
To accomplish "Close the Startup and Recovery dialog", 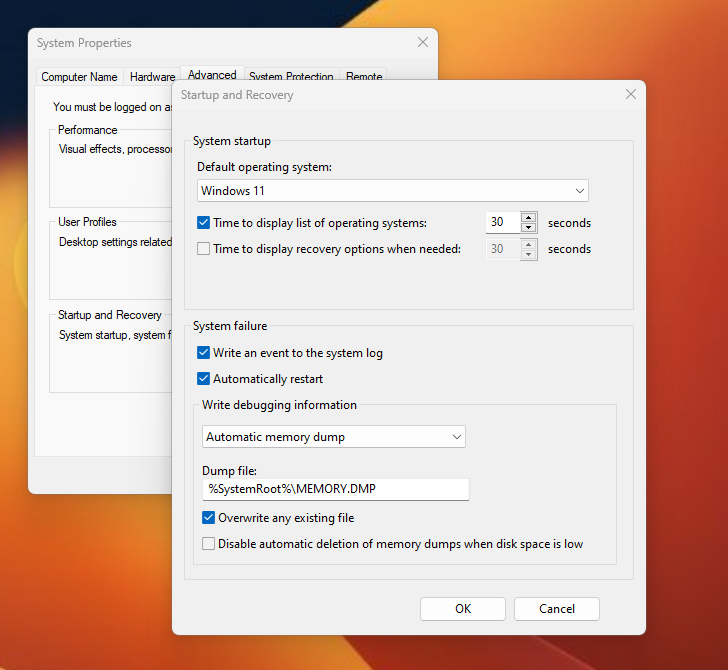I will [x=630, y=94].
